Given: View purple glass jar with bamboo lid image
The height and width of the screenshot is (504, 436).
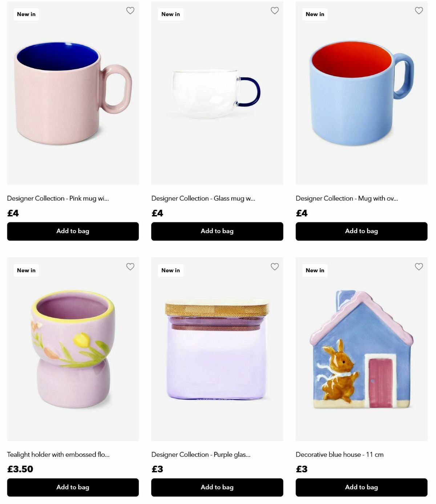Looking at the screenshot, I should tap(217, 349).
